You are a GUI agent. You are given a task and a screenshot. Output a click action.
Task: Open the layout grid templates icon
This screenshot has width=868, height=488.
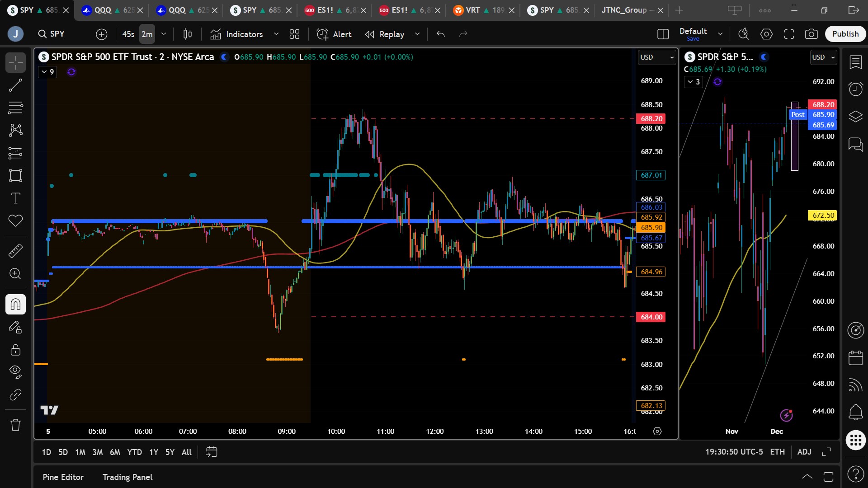(x=294, y=34)
